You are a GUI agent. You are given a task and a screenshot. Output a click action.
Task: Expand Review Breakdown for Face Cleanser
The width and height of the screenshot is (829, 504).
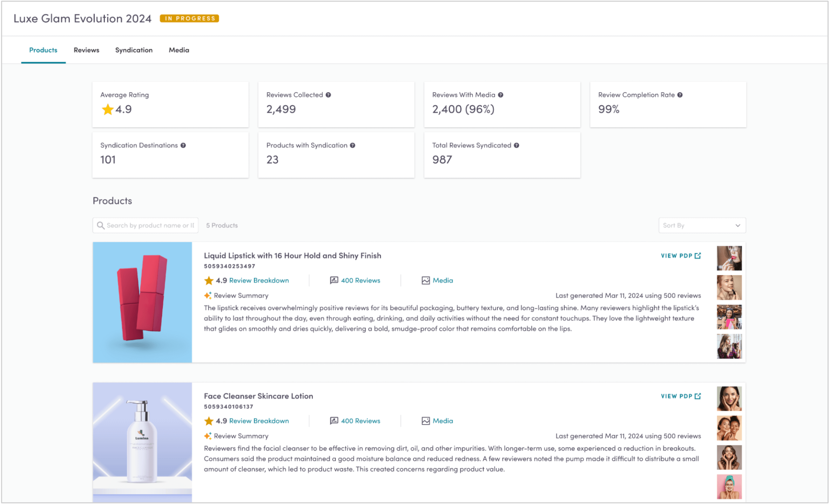click(259, 421)
